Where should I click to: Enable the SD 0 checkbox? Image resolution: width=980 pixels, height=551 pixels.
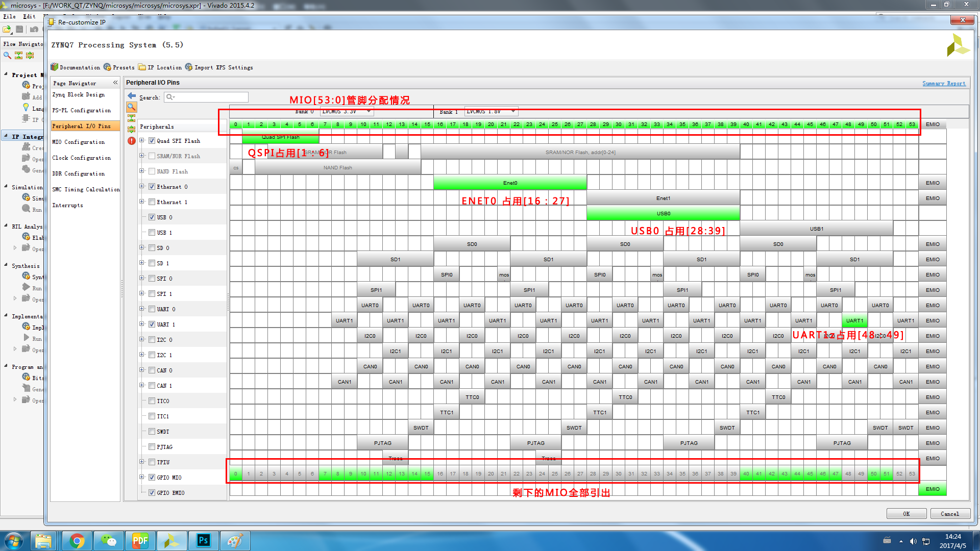tap(152, 248)
